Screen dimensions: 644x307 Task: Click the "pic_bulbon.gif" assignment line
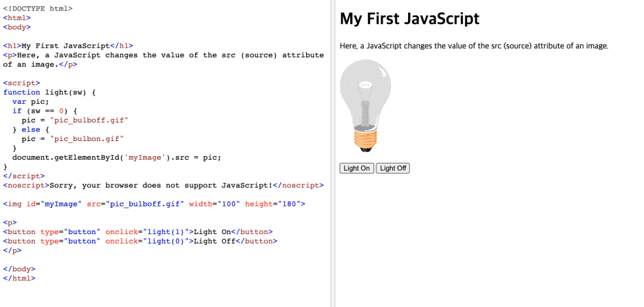click(x=73, y=139)
